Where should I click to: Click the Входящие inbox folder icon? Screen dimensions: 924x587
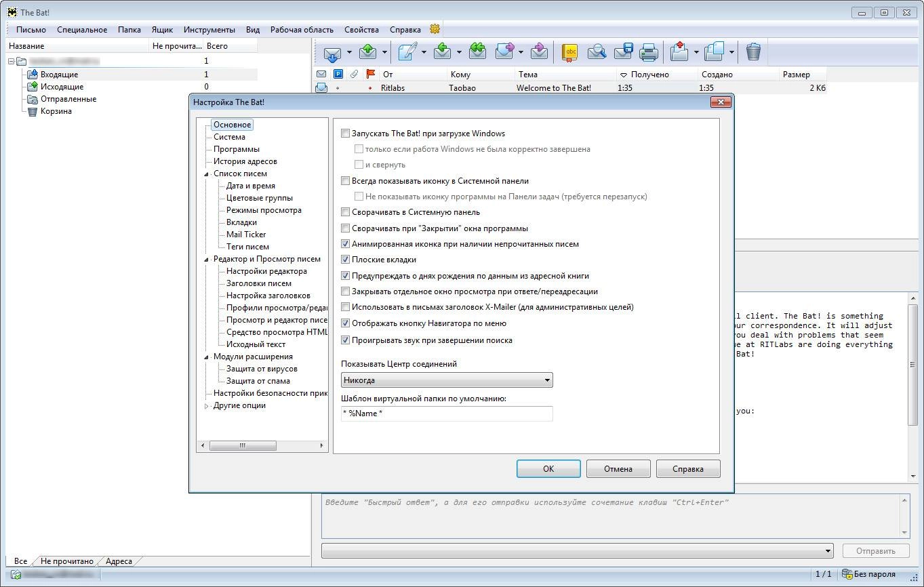pyautogui.click(x=32, y=74)
